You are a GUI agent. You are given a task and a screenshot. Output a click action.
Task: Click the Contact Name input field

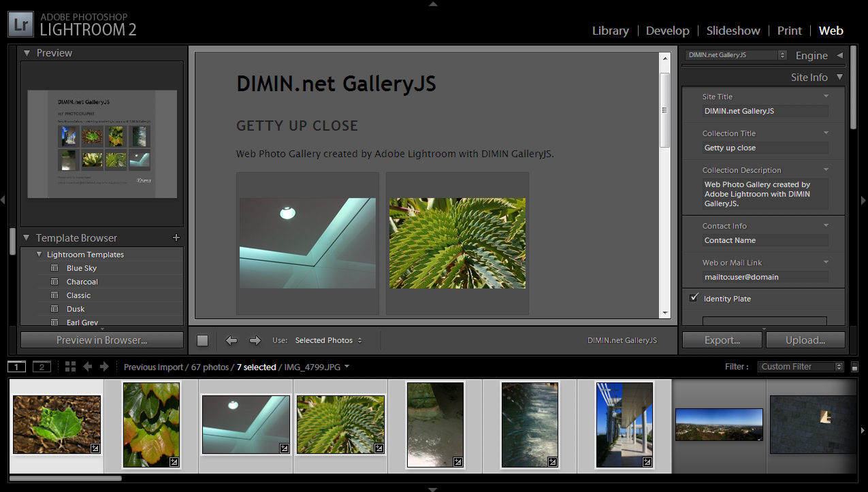766,240
